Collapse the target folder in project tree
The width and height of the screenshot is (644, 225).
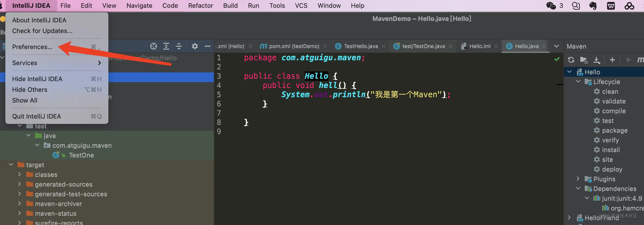click(x=11, y=164)
